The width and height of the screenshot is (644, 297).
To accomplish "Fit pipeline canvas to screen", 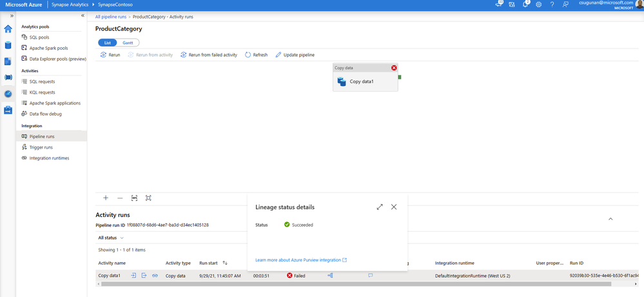I will [148, 198].
